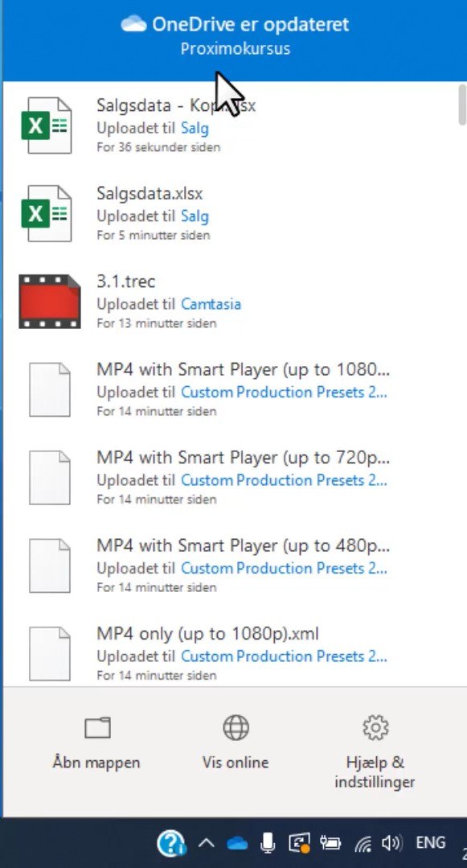
Task: Open Vis online globe icon
Action: click(x=236, y=727)
